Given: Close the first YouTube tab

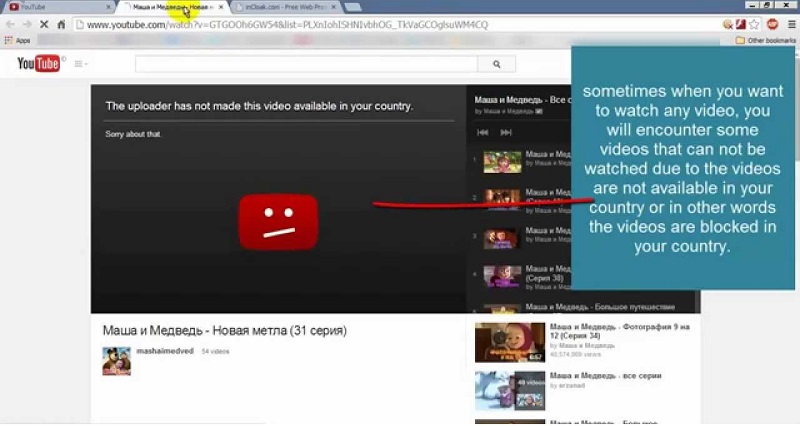Looking at the screenshot, I should coord(109,7).
